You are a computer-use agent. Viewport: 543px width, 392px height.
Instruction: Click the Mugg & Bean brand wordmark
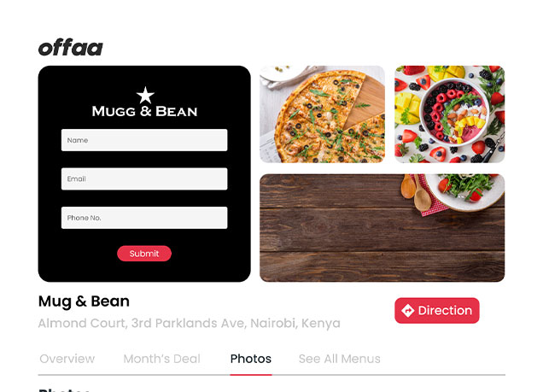pyautogui.click(x=144, y=111)
